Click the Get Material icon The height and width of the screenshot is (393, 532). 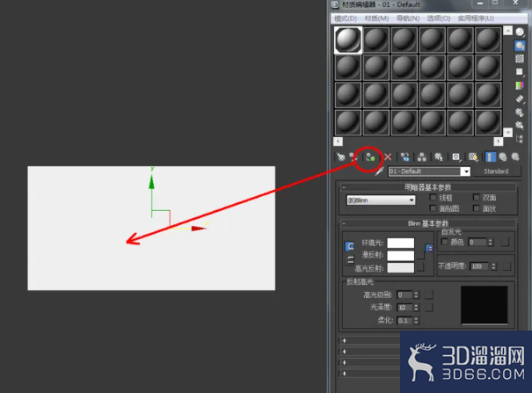point(340,156)
